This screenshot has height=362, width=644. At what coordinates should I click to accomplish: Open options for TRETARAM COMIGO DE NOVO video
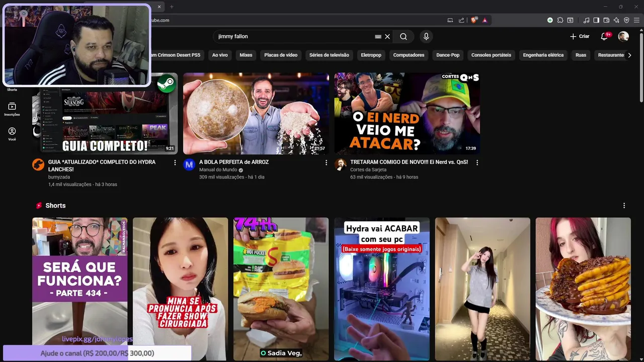(477, 162)
